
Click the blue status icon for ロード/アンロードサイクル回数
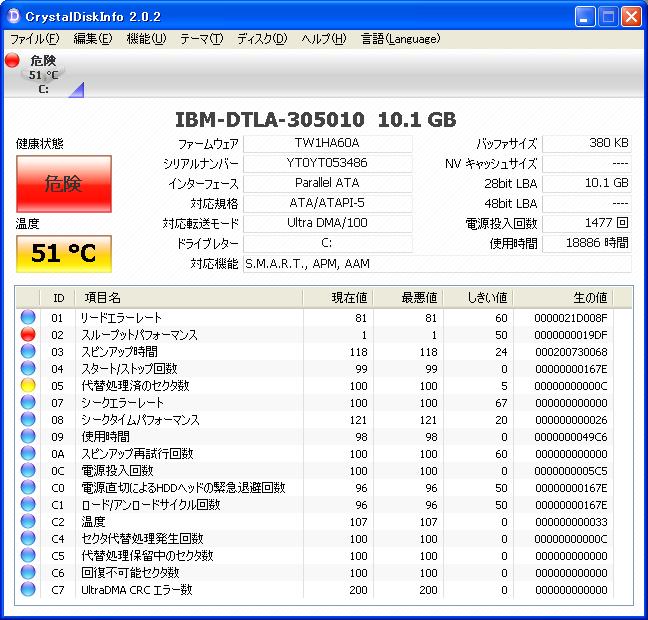pos(28,504)
